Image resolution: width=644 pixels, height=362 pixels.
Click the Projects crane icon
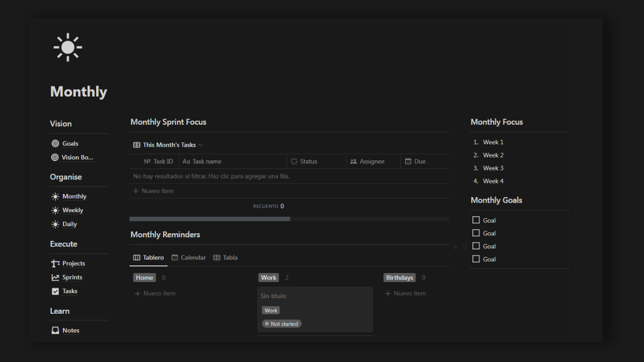55,263
